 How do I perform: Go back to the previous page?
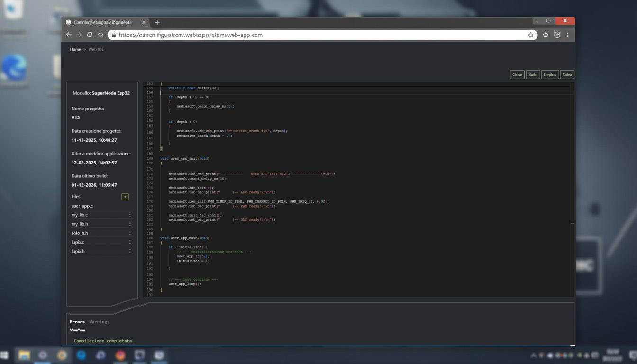[x=69, y=35]
